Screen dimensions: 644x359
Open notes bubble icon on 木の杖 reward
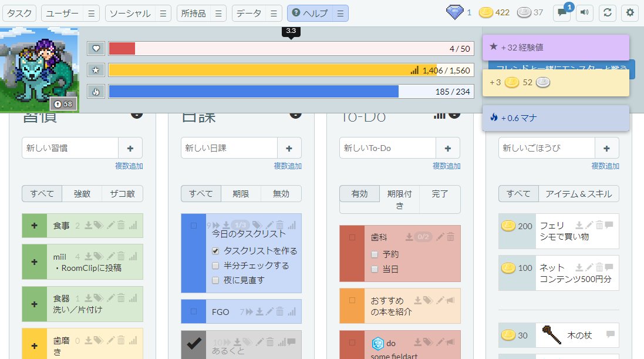tap(611, 334)
